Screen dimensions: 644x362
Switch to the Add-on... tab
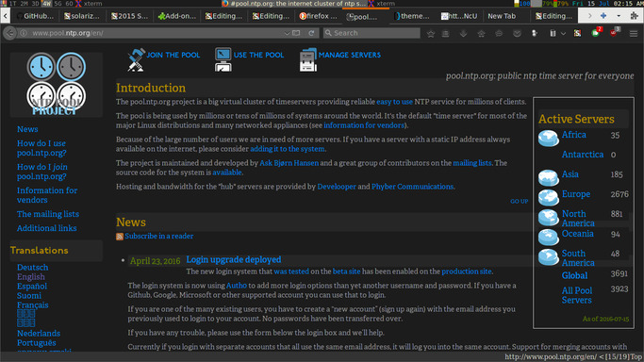tap(177, 16)
